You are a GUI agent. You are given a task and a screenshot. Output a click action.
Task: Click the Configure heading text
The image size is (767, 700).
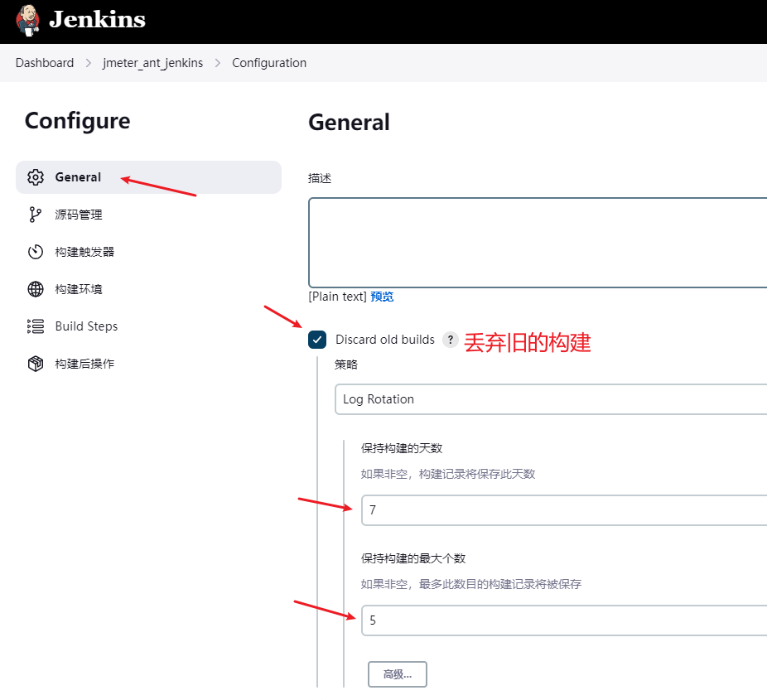coord(77,121)
